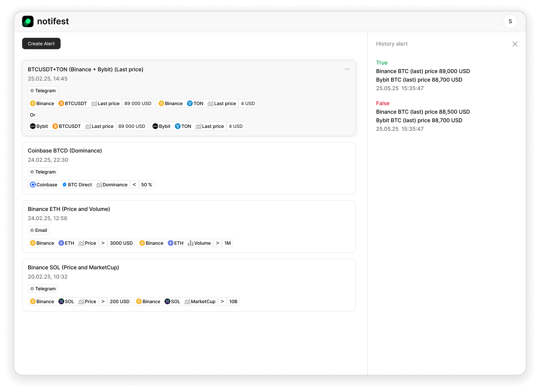Viewport: 540px width, 392px height.
Task: Select the 89 000 USD value in Binance row
Action: pyautogui.click(x=138, y=103)
